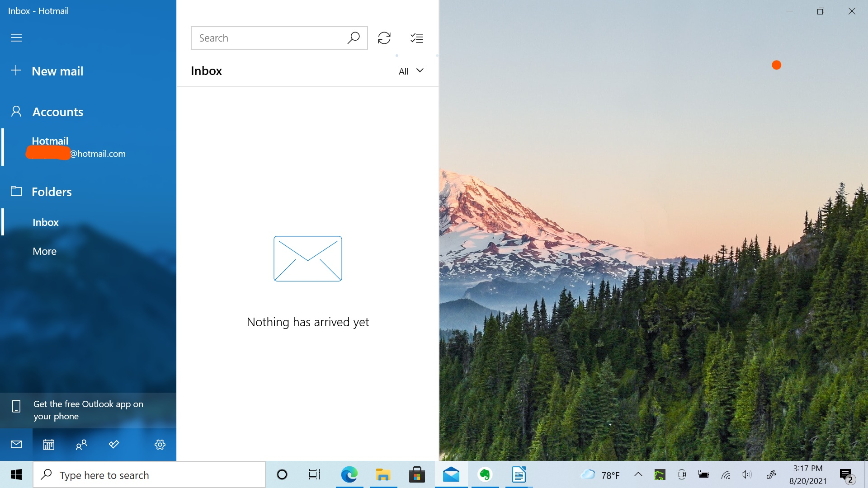Click the sync mailbox refresh icon
Viewport: 868px width, 488px height.
click(384, 38)
